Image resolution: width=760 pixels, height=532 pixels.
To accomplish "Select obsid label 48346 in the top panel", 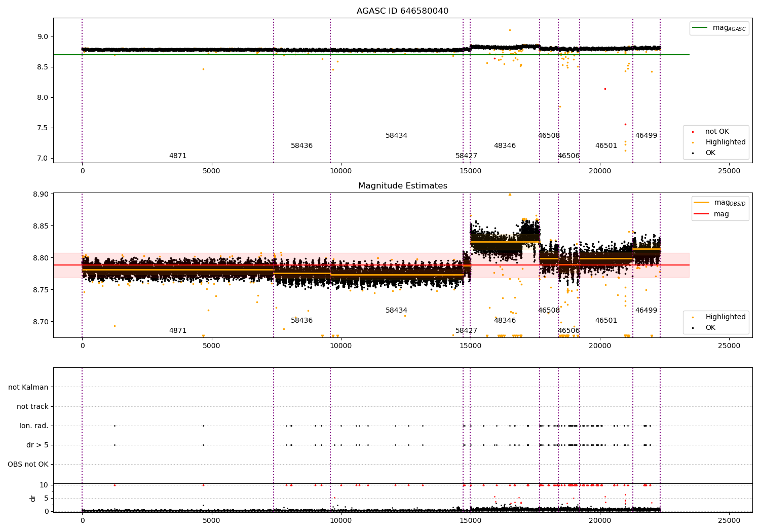I will pos(505,146).
